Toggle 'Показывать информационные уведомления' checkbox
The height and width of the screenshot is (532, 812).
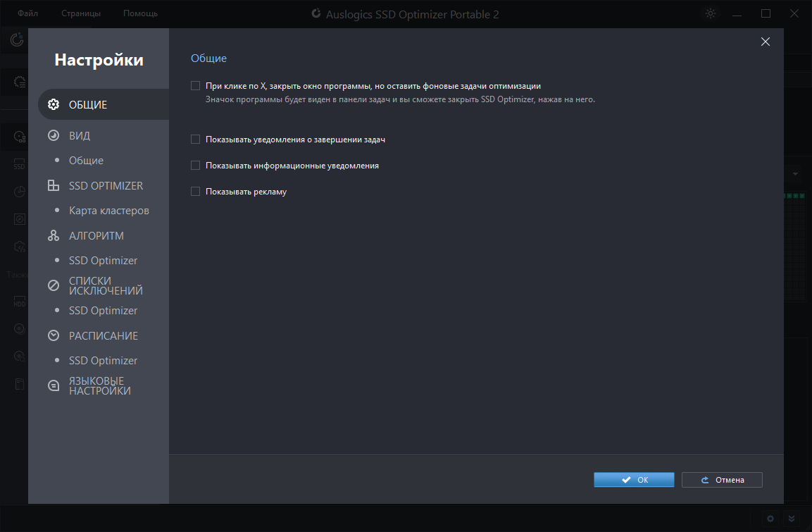tap(195, 166)
